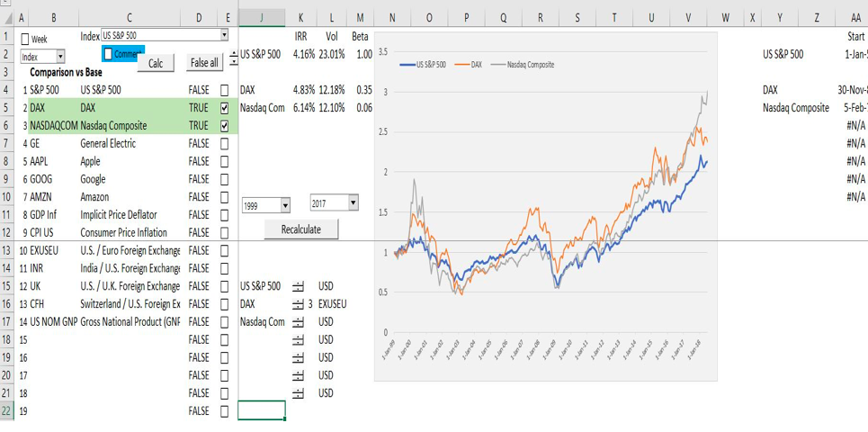The height and width of the screenshot is (432, 868).
Task: Click the Calc button
Action: 156,63
